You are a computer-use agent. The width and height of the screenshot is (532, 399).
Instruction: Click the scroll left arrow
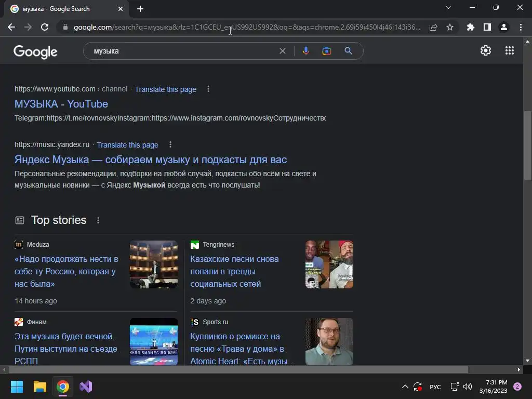click(x=4, y=369)
